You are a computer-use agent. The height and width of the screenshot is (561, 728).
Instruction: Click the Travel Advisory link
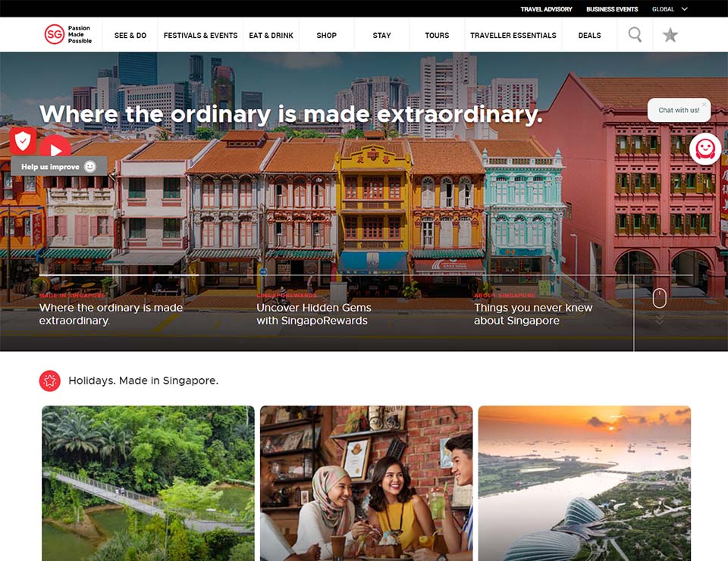coord(546,9)
